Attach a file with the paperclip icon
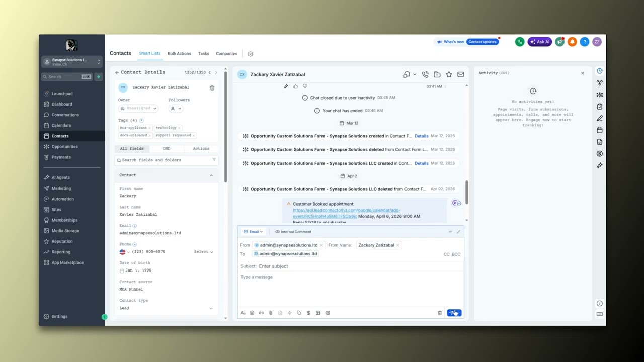The width and height of the screenshot is (644, 362). [271, 313]
